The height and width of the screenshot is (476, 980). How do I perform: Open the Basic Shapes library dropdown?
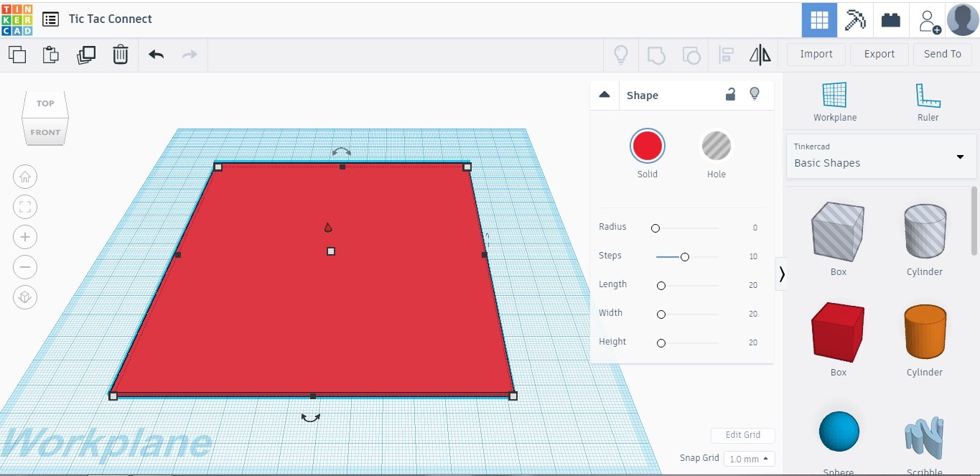881,156
